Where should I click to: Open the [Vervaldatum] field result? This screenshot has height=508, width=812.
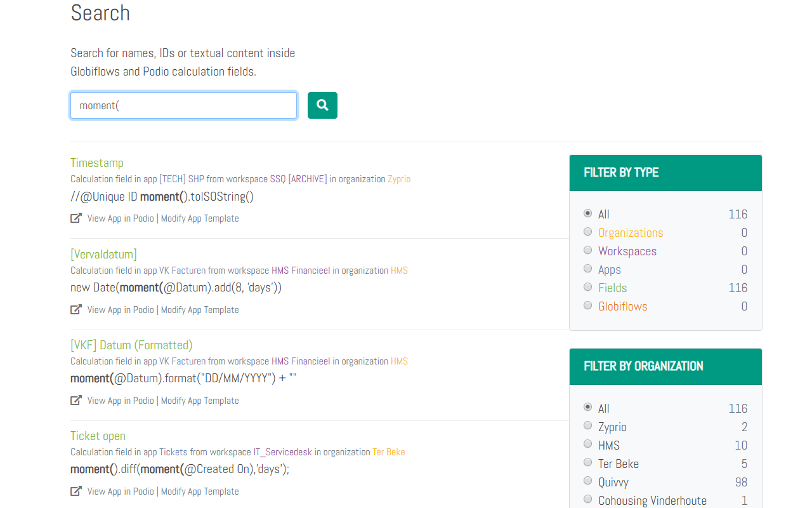coord(103,255)
